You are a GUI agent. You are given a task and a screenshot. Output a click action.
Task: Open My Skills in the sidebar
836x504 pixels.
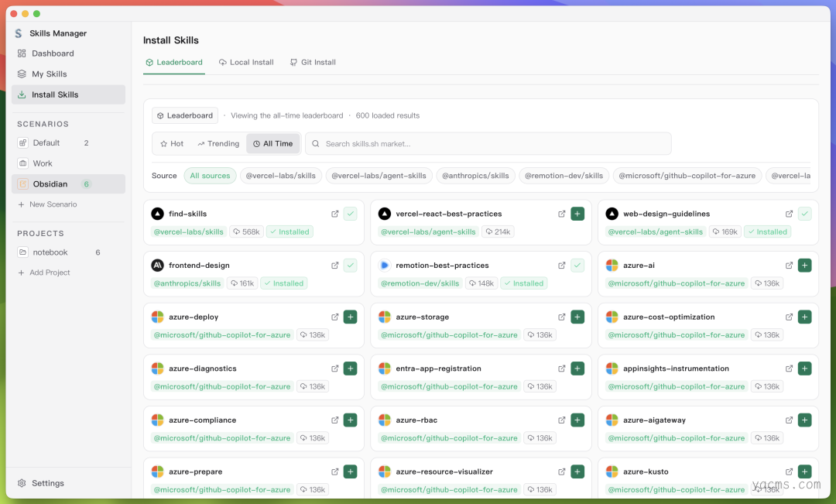pos(68,74)
